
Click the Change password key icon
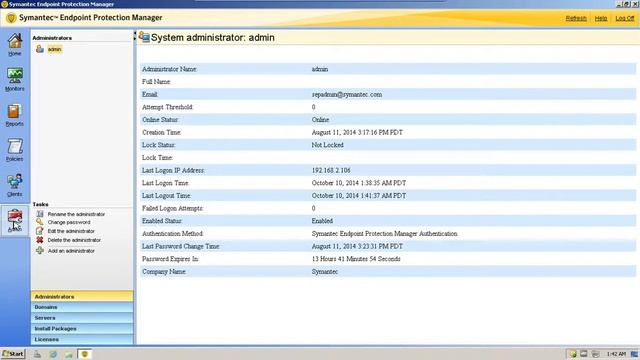click(40, 222)
